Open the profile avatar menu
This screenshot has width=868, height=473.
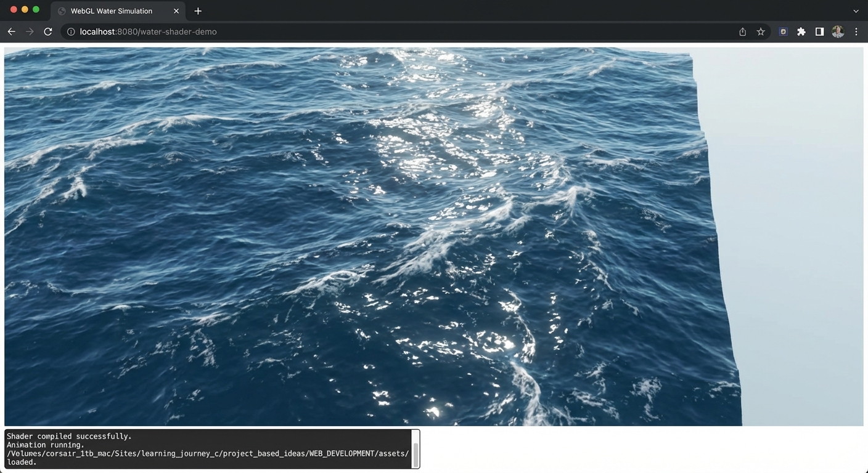[837, 31]
